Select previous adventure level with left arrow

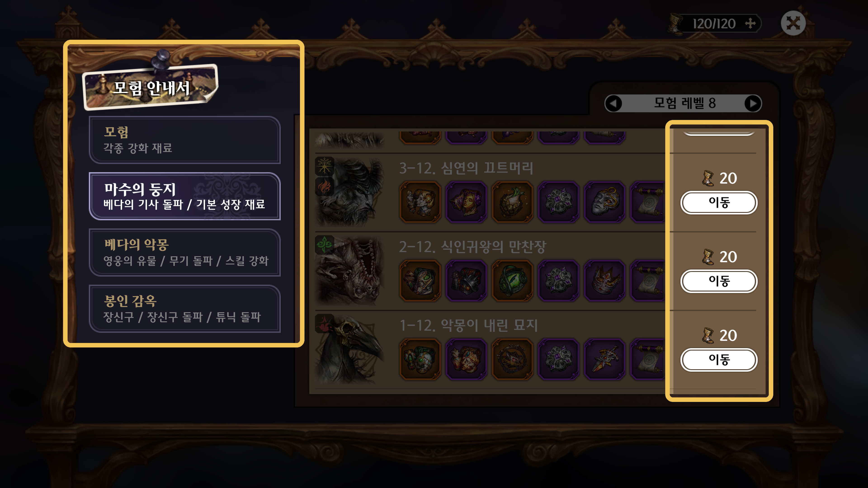[x=613, y=103]
